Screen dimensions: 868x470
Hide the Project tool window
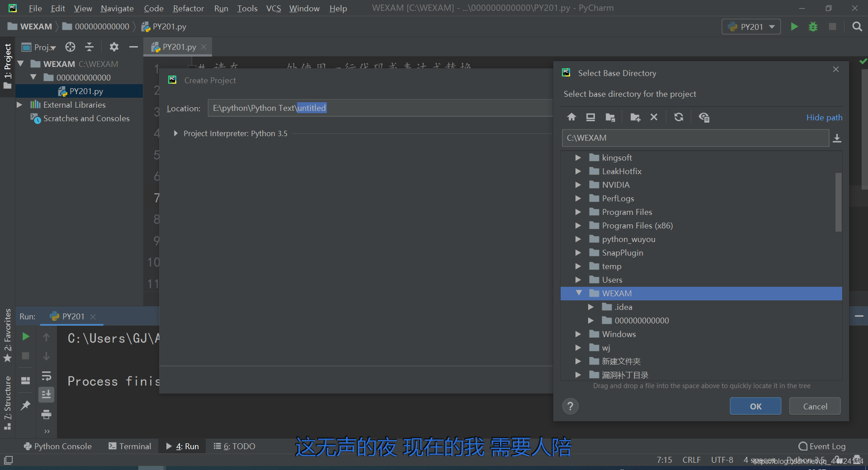pyautogui.click(x=133, y=47)
